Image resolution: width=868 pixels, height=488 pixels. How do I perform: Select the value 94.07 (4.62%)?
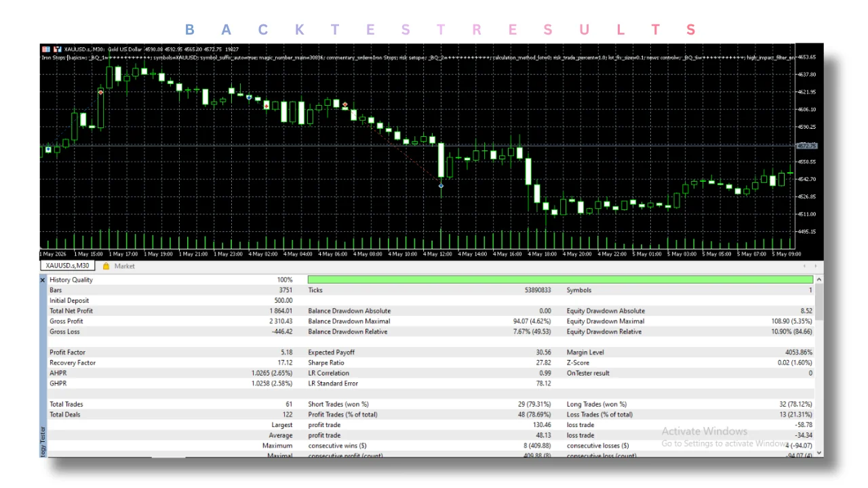tap(531, 321)
